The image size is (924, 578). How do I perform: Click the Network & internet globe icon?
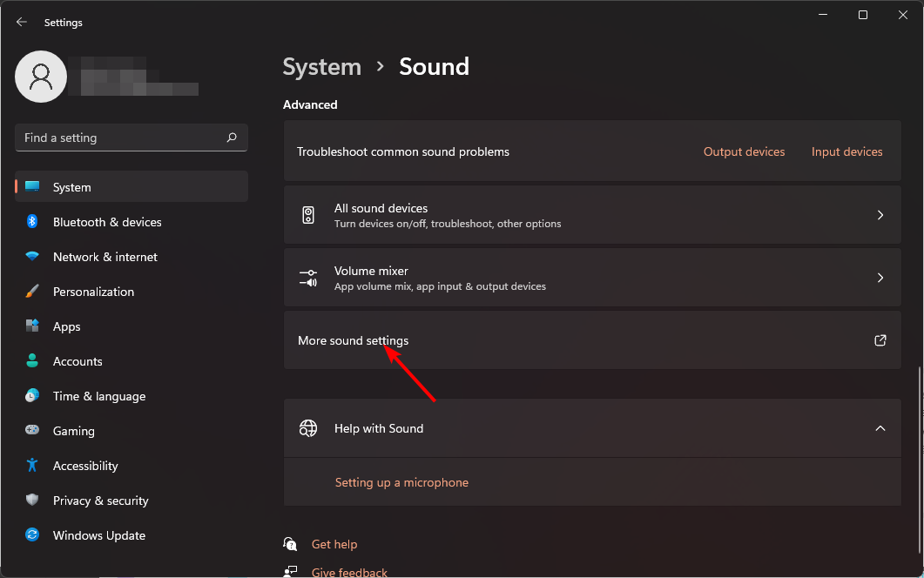click(33, 257)
